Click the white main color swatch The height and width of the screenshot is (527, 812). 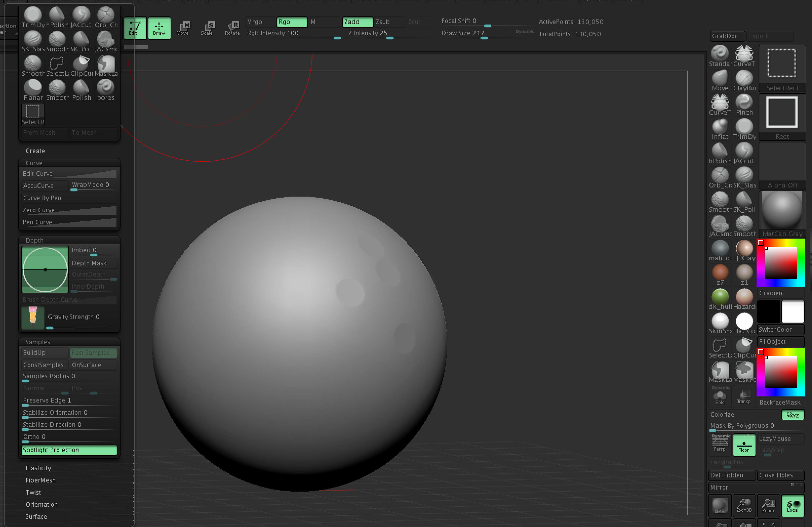793,311
